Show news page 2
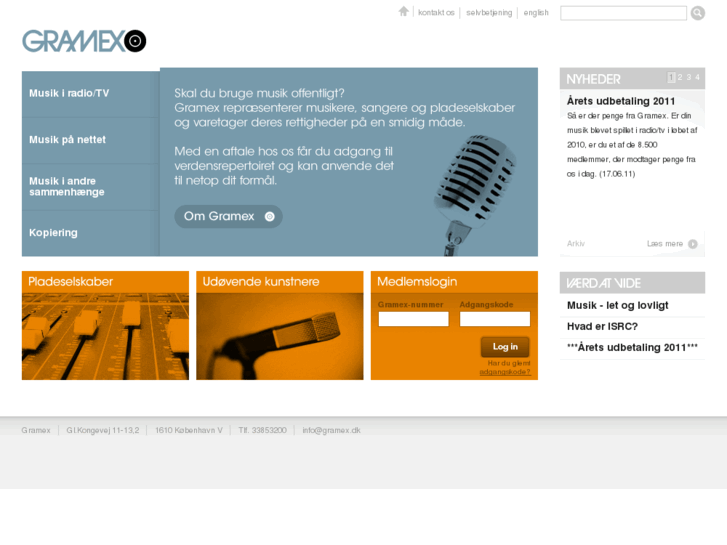The height and width of the screenshot is (545, 727). point(680,77)
